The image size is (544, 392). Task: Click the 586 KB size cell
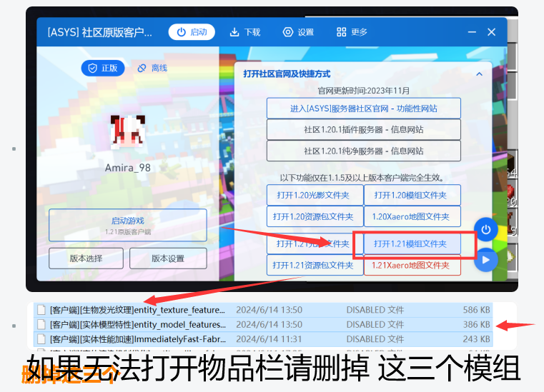[476, 310]
